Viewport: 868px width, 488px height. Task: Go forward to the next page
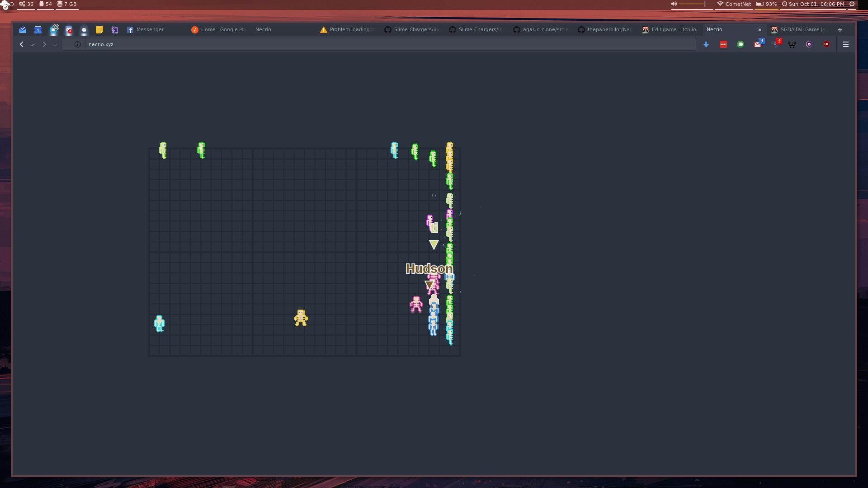(44, 44)
